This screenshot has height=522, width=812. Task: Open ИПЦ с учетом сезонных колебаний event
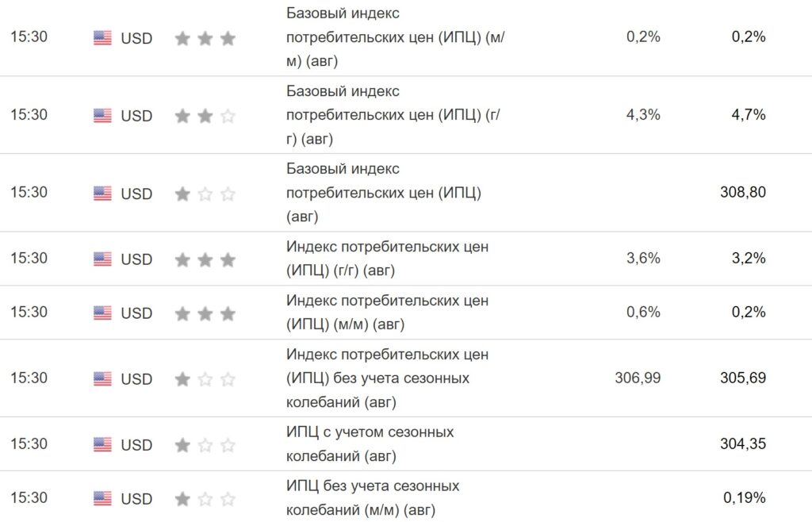pyautogui.click(x=370, y=444)
